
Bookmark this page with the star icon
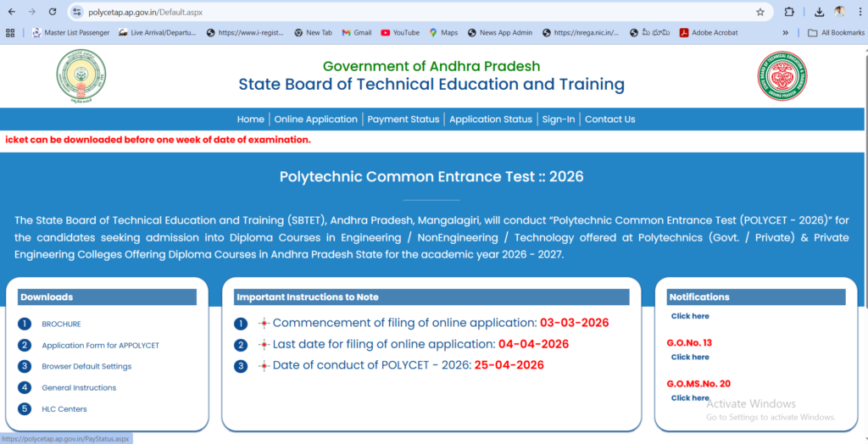(x=760, y=12)
